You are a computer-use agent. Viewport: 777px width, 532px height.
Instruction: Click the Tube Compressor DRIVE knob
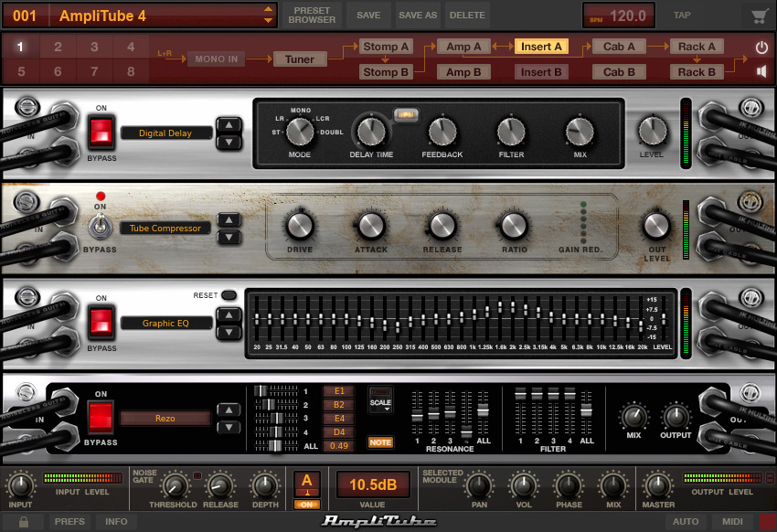[x=300, y=226]
